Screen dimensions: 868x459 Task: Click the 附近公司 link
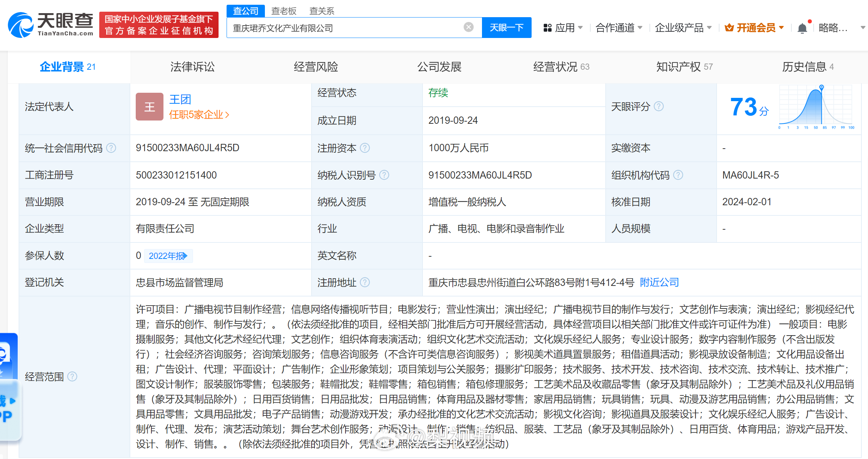coord(659,282)
